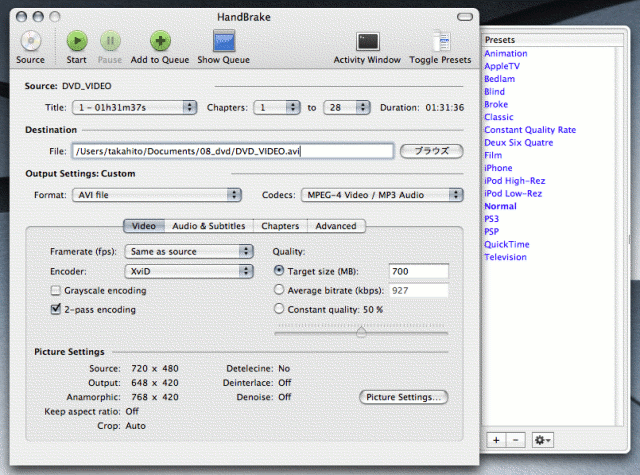Click the plus button to add preset
The width and height of the screenshot is (640, 475).
[497, 439]
